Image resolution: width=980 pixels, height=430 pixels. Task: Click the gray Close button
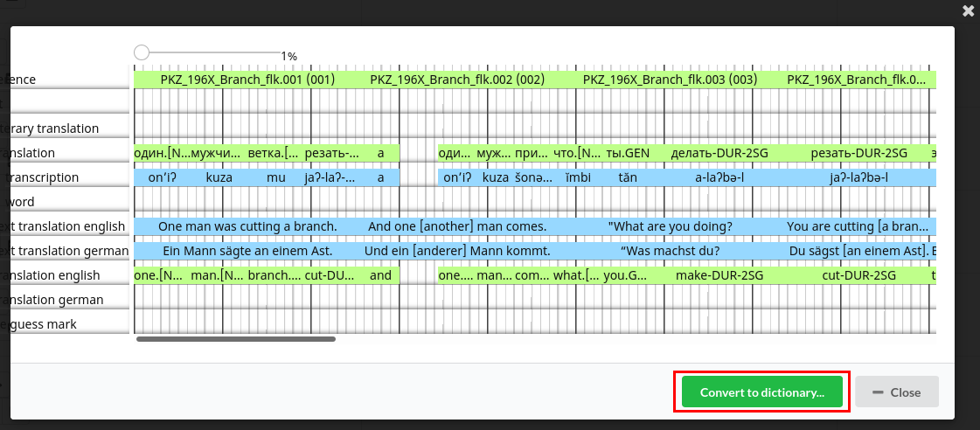click(897, 392)
